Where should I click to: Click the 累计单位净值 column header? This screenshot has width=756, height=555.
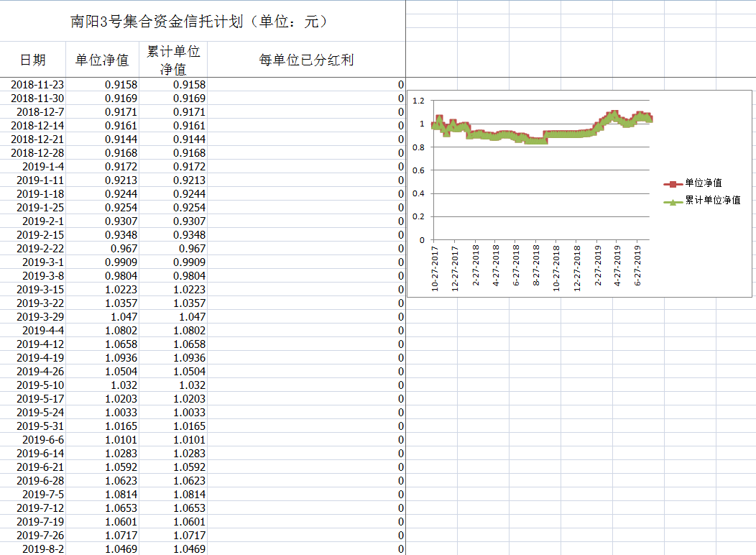click(x=173, y=60)
